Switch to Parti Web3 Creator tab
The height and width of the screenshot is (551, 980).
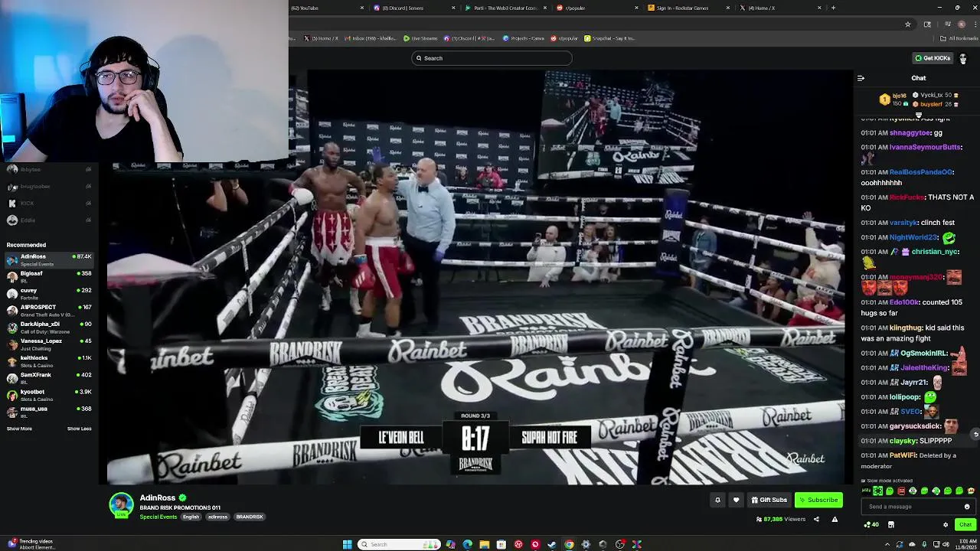click(505, 8)
